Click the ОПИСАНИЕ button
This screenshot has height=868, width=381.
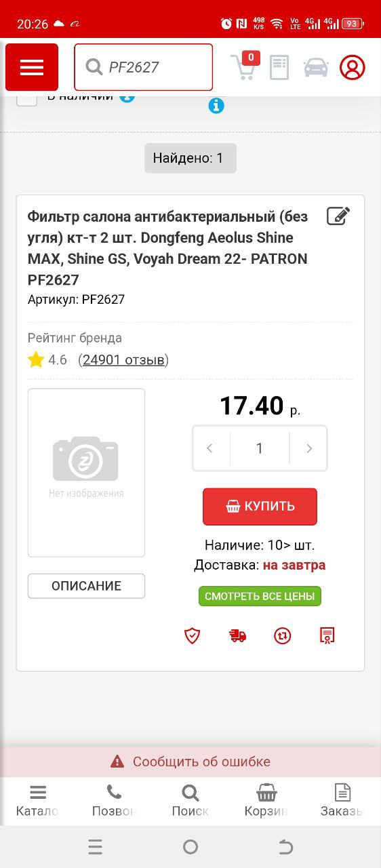[x=86, y=586]
